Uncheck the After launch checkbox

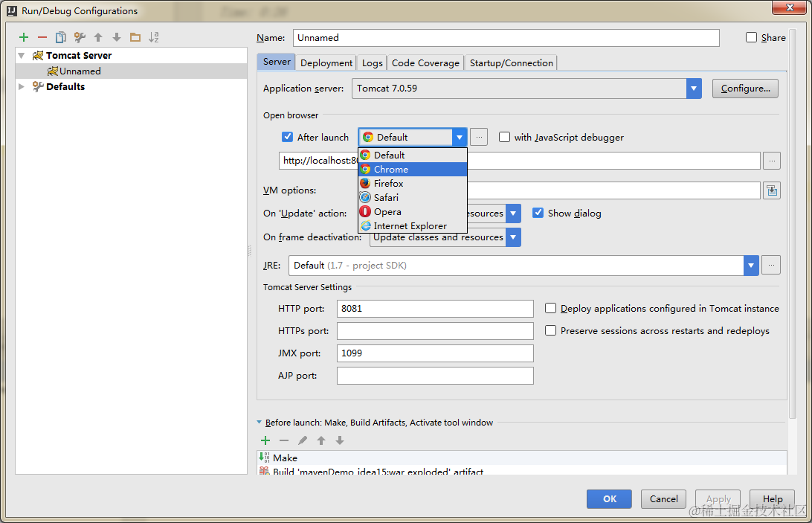click(x=288, y=137)
